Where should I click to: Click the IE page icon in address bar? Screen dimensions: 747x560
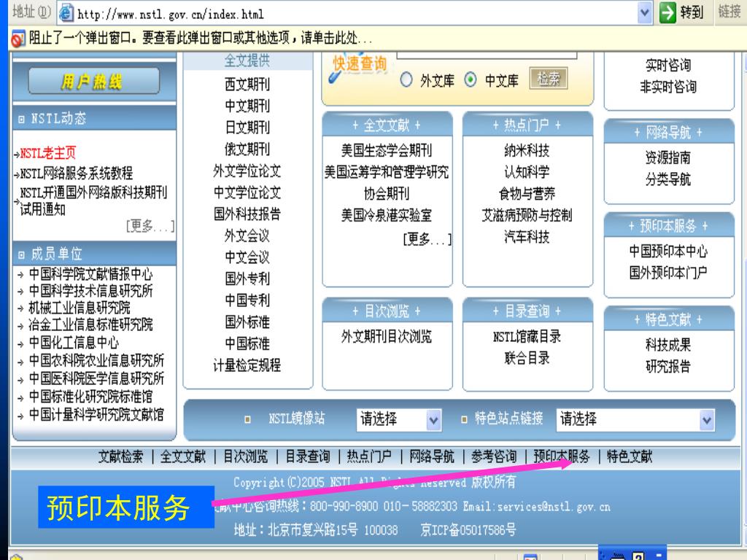[x=66, y=13]
